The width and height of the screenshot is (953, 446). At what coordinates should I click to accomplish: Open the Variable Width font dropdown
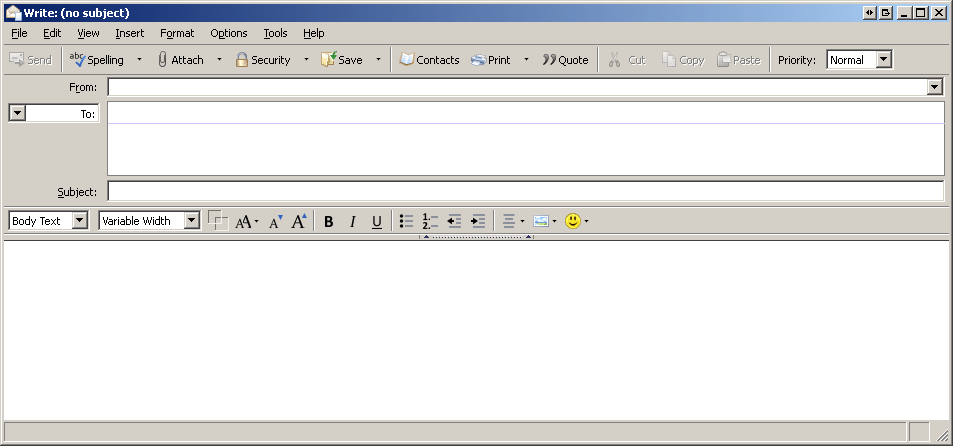point(150,221)
